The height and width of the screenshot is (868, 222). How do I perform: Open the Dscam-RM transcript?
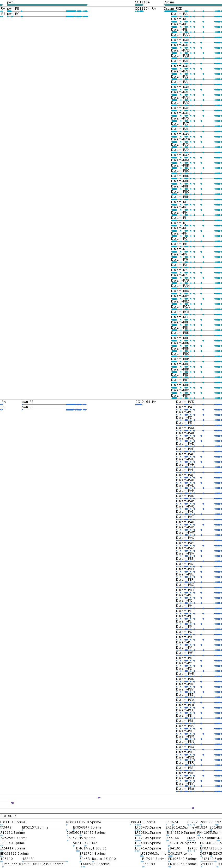[179, 233]
